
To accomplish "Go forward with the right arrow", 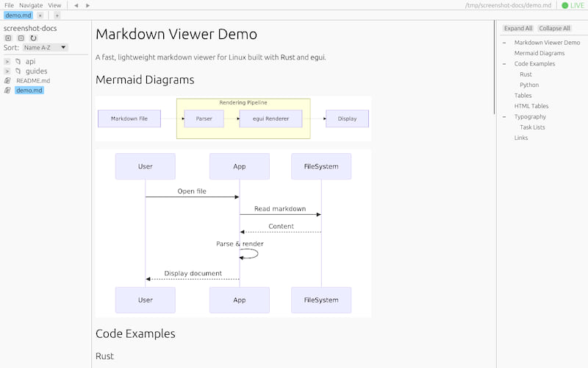I will (88, 5).
